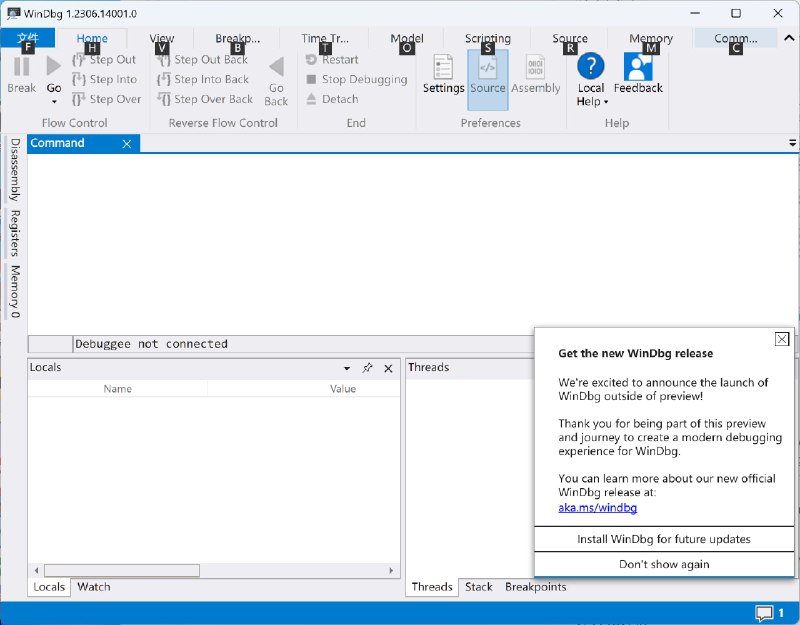Click the Name column header in Locals
The height and width of the screenshot is (625, 800).
[118, 389]
